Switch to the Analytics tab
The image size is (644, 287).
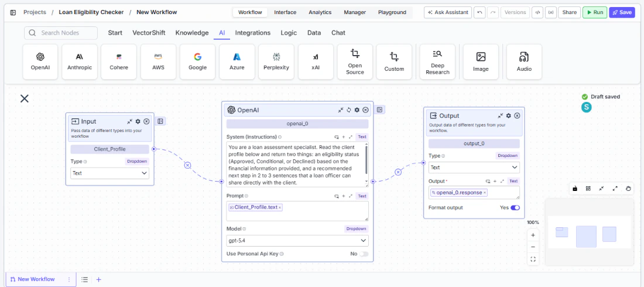(320, 12)
